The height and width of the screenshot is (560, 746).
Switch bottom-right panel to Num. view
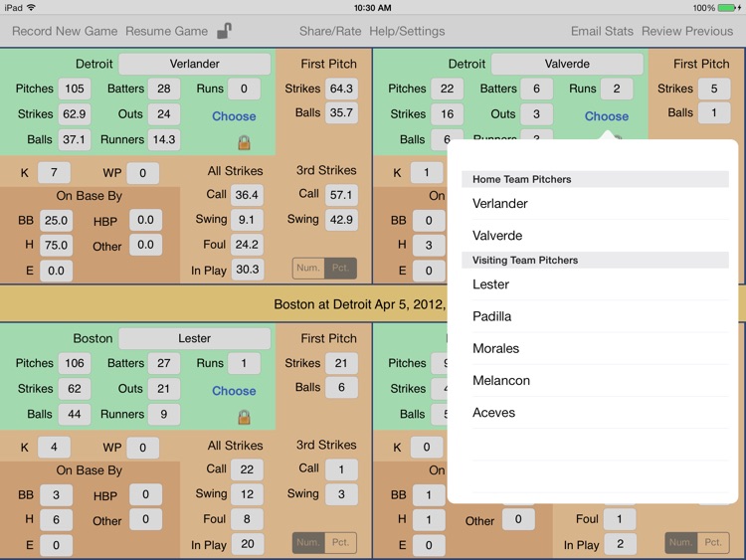pos(680,542)
